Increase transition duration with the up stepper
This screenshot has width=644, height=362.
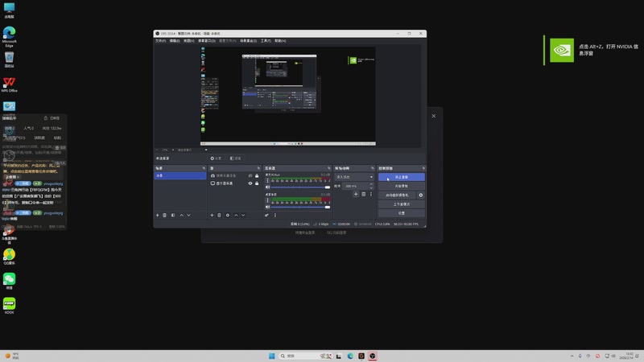[371, 184]
